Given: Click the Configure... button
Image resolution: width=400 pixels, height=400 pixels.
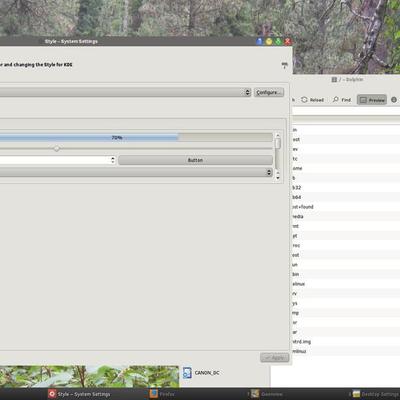Looking at the screenshot, I should click(269, 92).
